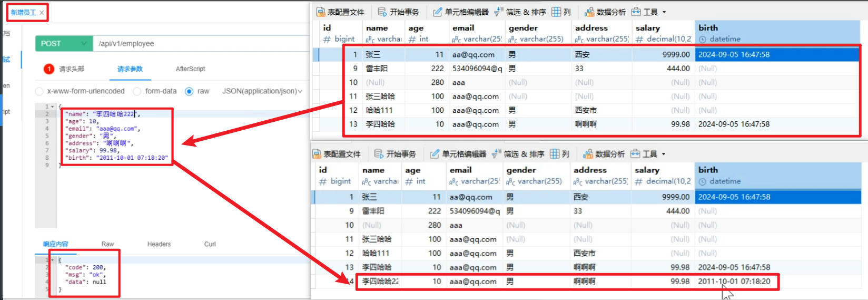
Task: Click the salary column header in upper table
Action: pos(663,33)
